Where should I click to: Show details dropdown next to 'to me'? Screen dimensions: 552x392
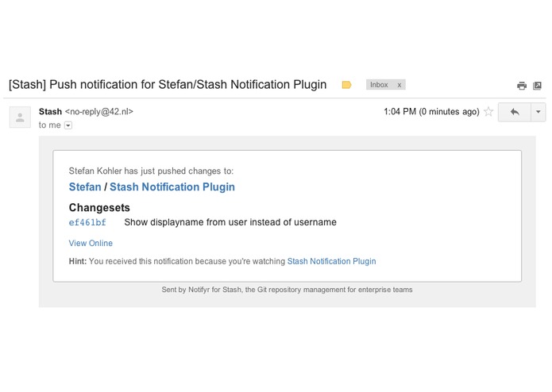pos(68,125)
